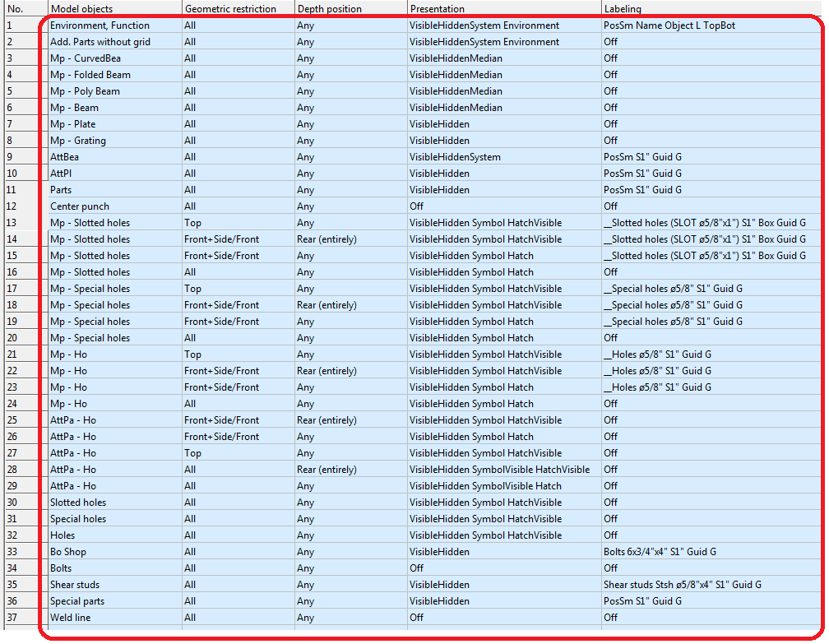Select the Mp - Folded Beam cell
The height and width of the screenshot is (644, 829).
point(115,75)
